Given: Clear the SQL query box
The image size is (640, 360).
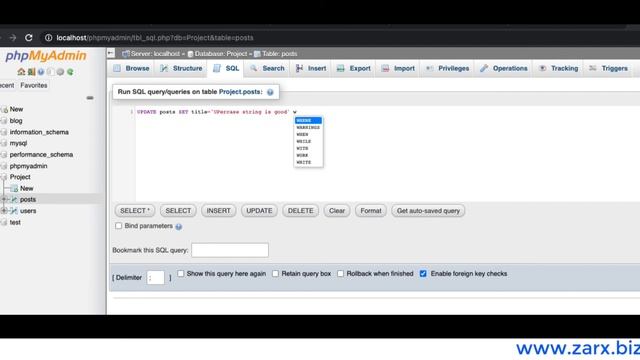Looking at the screenshot, I should click(337, 211).
